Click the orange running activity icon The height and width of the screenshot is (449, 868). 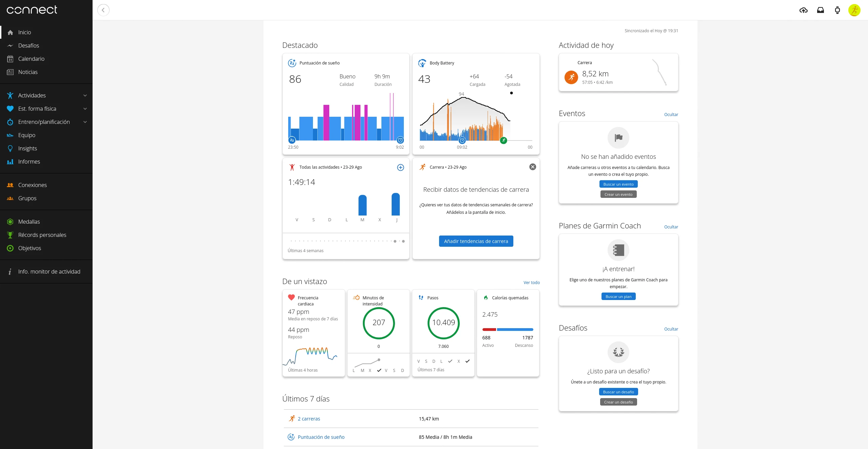571,77
